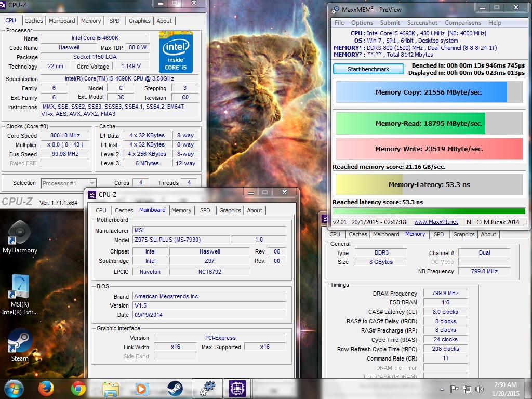
Task: Open the www.MaxxPI.net link
Action: click(436, 222)
